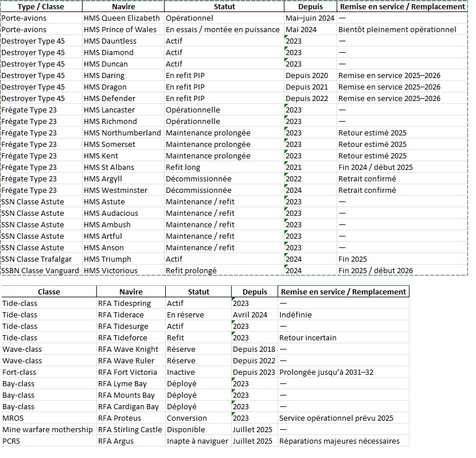Select the 'RFA Cardigan Bay' cell
This screenshot has width=476, height=458.
pos(131,407)
